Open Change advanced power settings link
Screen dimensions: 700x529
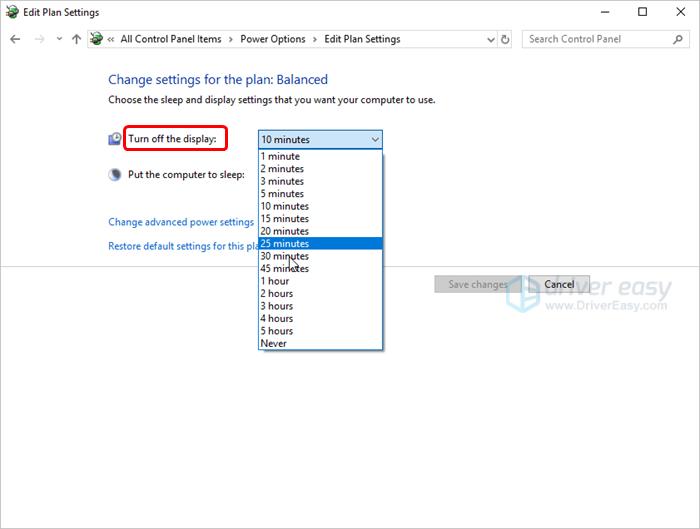[x=181, y=222]
